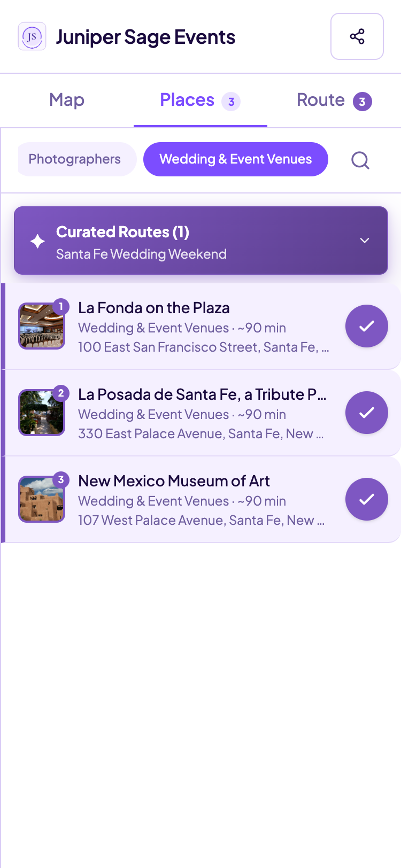The image size is (401, 868).
Task: Click the share icon button
Action: [357, 36]
